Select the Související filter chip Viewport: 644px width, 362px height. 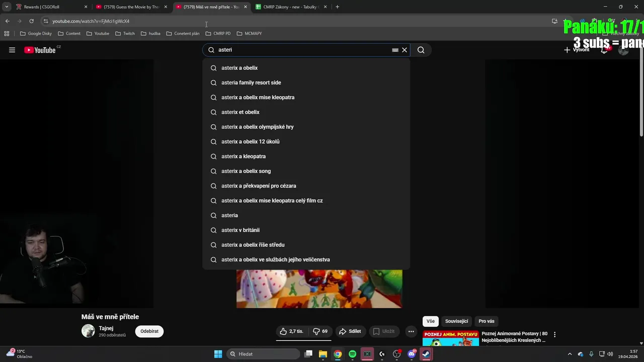(x=456, y=321)
